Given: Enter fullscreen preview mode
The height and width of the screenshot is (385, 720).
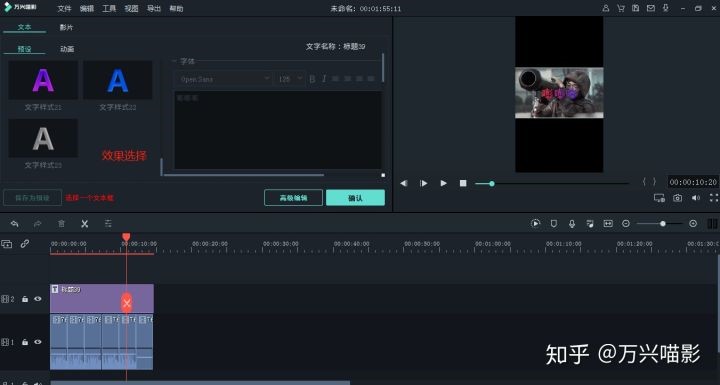Looking at the screenshot, I should 714,198.
